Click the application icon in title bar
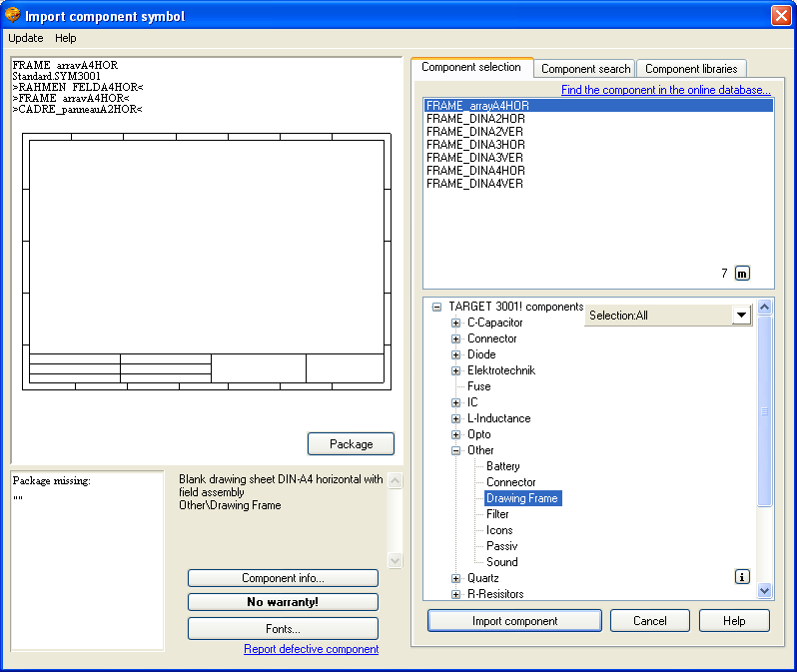The height and width of the screenshot is (672, 797). click(12, 16)
